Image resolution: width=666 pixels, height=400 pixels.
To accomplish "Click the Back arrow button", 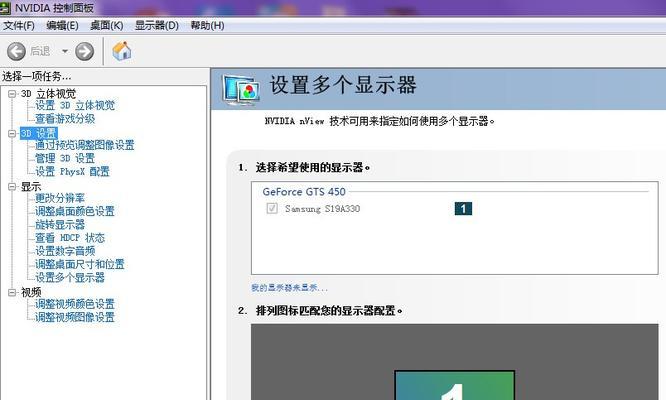I will [x=16, y=51].
